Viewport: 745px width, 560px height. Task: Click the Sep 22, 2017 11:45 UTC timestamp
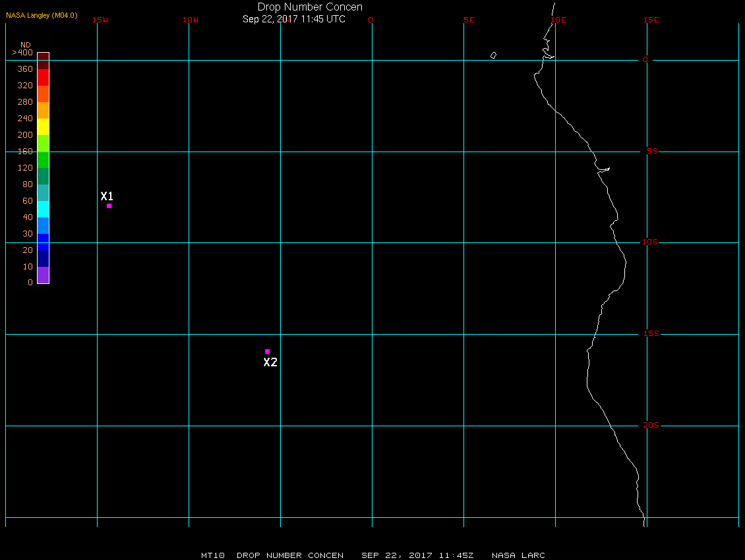[294, 19]
